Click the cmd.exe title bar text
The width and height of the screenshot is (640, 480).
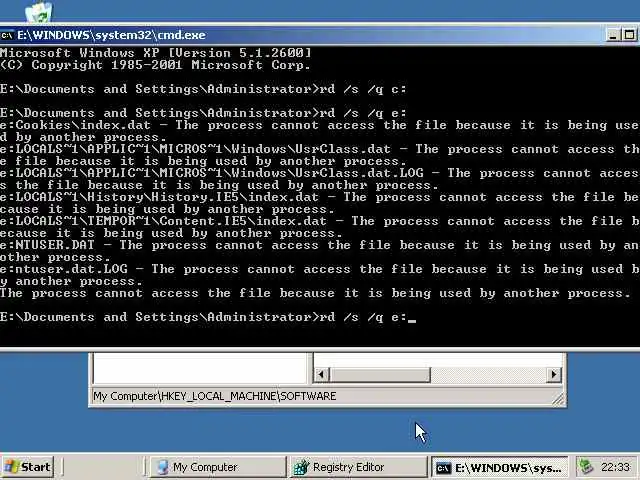tap(111, 35)
